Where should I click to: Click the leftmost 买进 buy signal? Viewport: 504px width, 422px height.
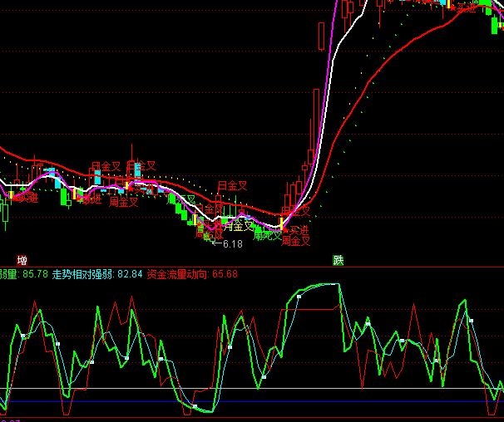26,198
